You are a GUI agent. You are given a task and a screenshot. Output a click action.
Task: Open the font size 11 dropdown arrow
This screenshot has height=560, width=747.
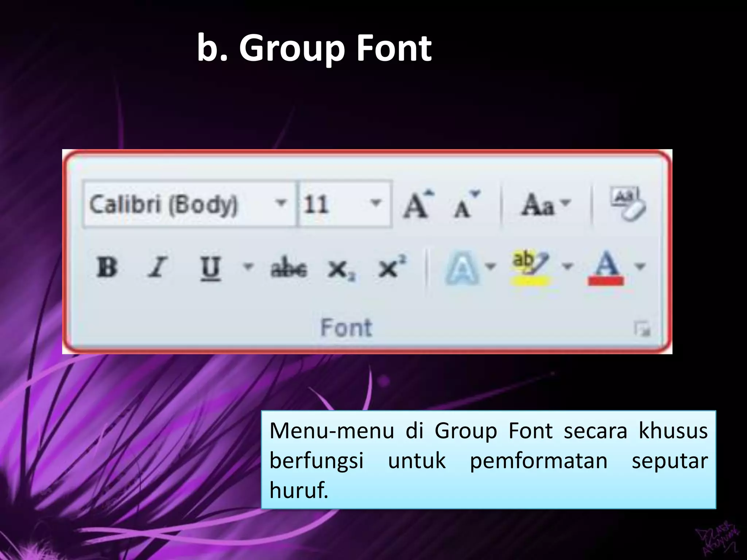(376, 202)
